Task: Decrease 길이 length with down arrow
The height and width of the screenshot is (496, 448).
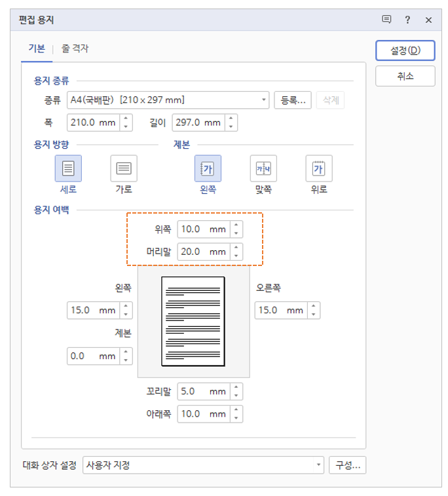Action: (231, 127)
